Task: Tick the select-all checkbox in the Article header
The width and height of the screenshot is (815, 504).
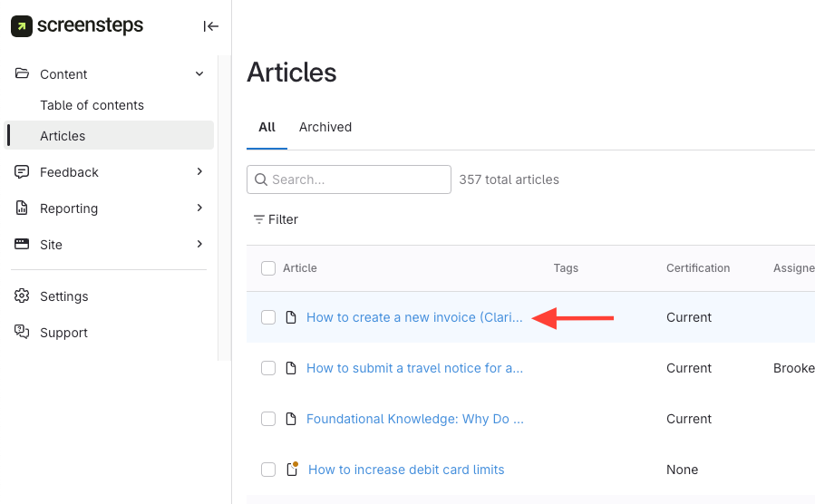Action: [x=268, y=268]
